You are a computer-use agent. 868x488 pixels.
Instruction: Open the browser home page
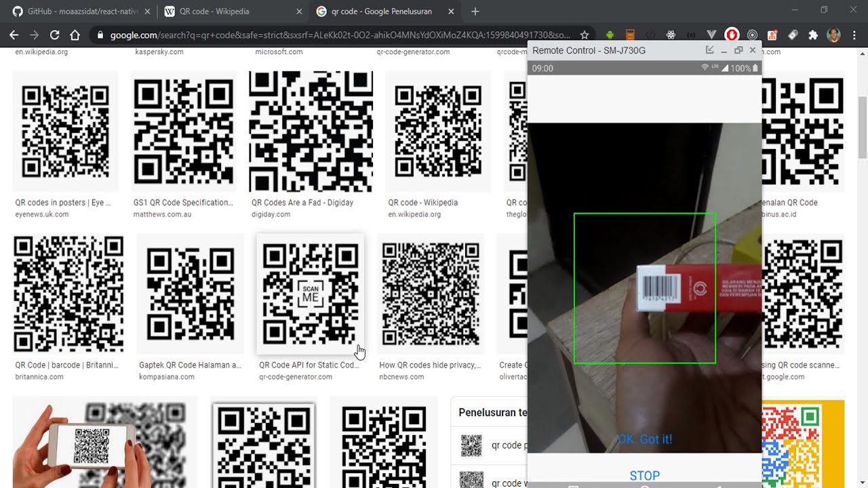pyautogui.click(x=75, y=35)
